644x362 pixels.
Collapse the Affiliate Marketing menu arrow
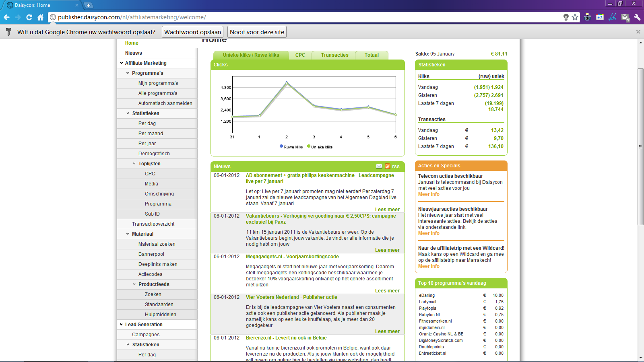click(121, 63)
